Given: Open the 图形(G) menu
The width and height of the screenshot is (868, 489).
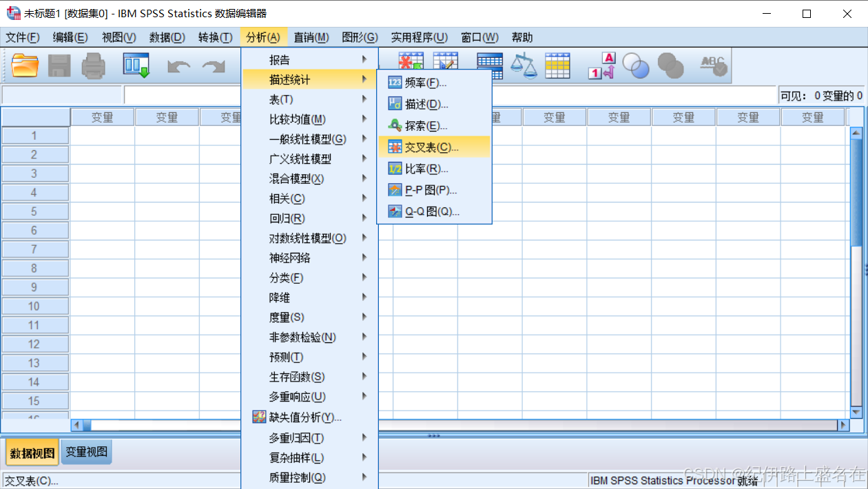Looking at the screenshot, I should tap(360, 37).
